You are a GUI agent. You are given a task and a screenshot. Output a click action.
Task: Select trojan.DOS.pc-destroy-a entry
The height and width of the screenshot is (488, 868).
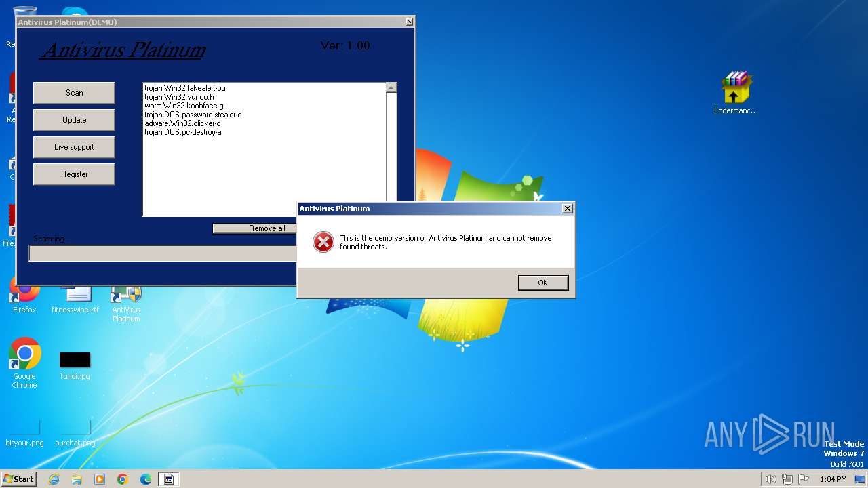(x=182, y=132)
